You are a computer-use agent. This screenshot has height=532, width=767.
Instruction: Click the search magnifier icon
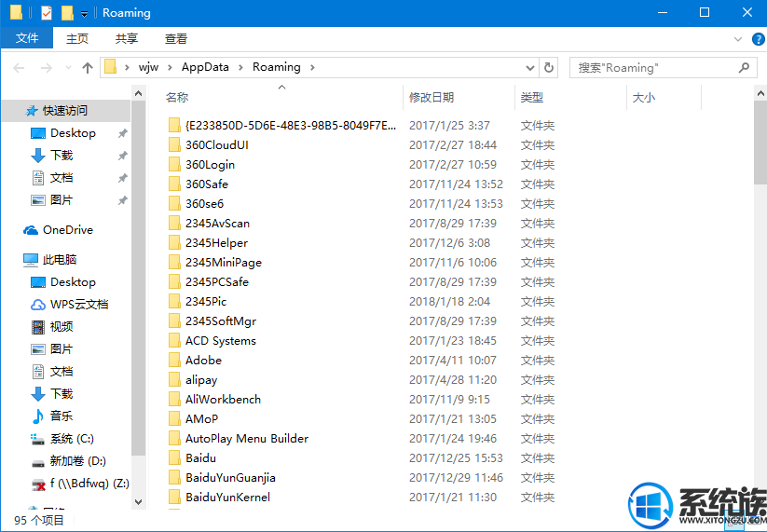[744, 67]
